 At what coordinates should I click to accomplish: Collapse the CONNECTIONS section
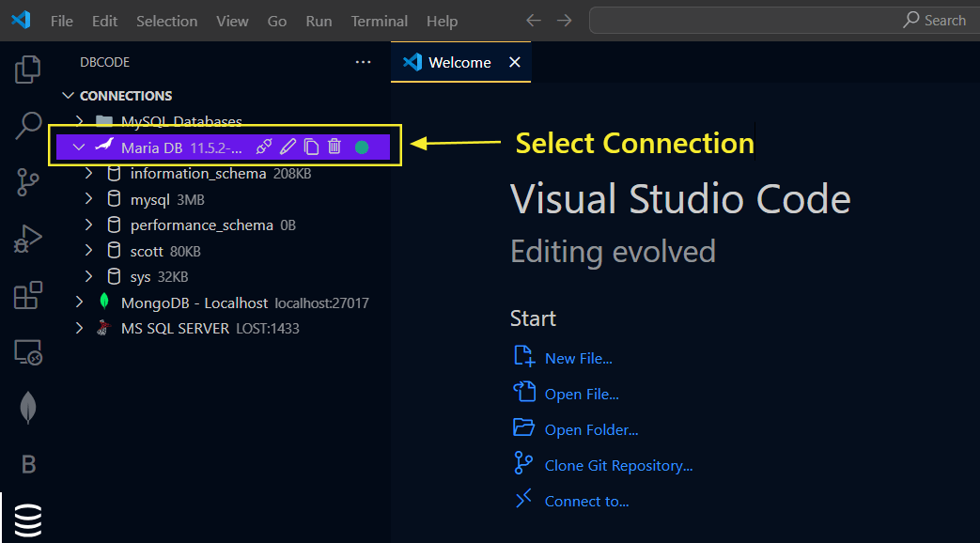(x=69, y=96)
